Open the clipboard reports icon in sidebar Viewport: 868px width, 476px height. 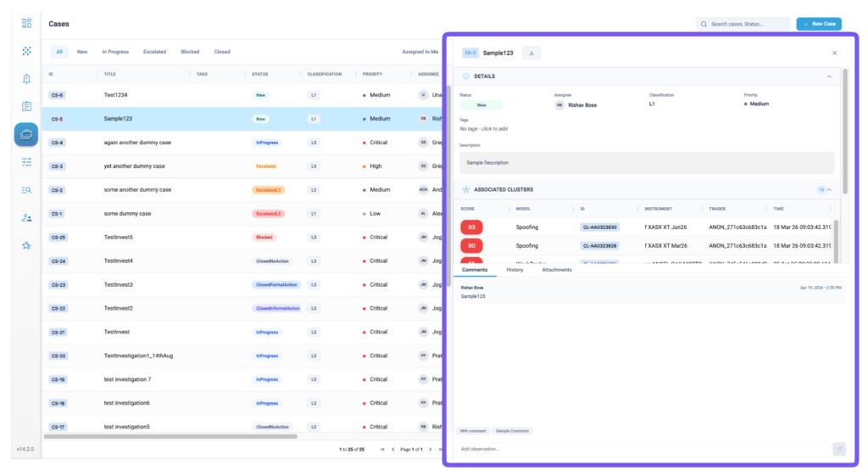[26, 106]
